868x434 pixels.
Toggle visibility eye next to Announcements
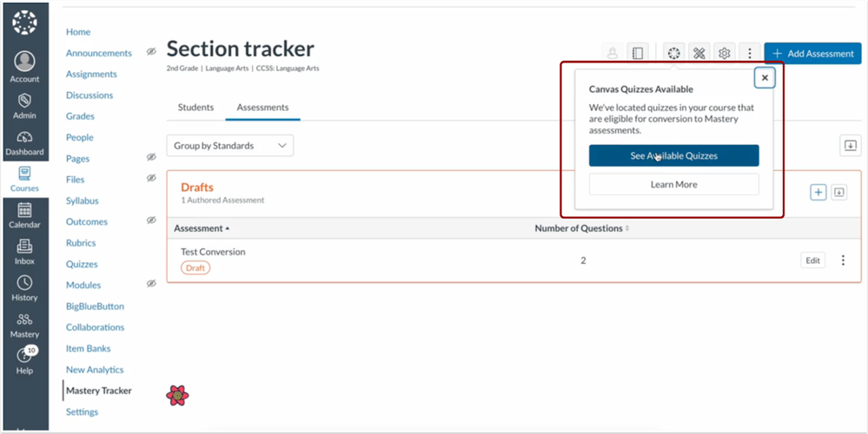click(x=151, y=53)
